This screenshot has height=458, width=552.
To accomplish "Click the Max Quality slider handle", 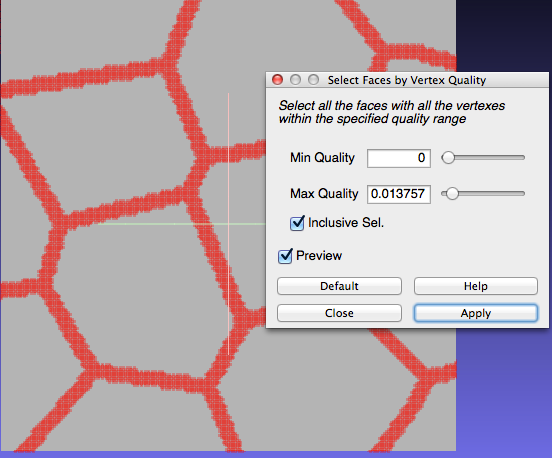I will pos(452,194).
